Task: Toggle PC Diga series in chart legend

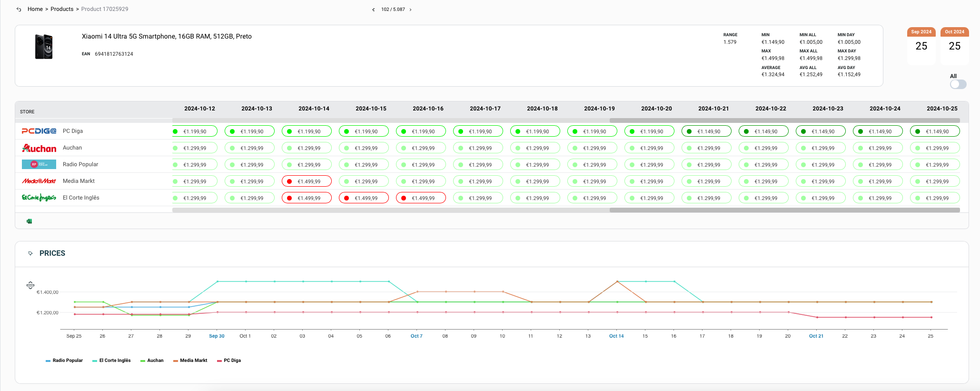Action: click(229, 361)
